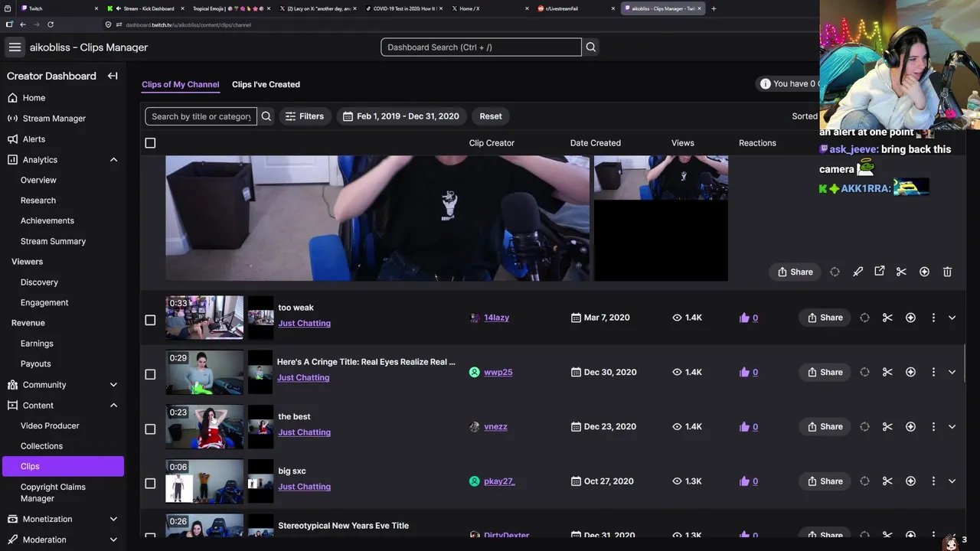The height and width of the screenshot is (551, 980).
Task: Expand the Moderation section
Action: pos(113,540)
